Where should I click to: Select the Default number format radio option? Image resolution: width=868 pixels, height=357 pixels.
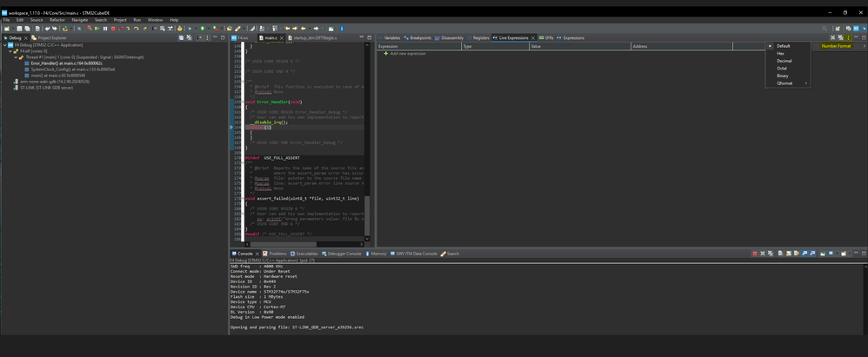[783, 46]
